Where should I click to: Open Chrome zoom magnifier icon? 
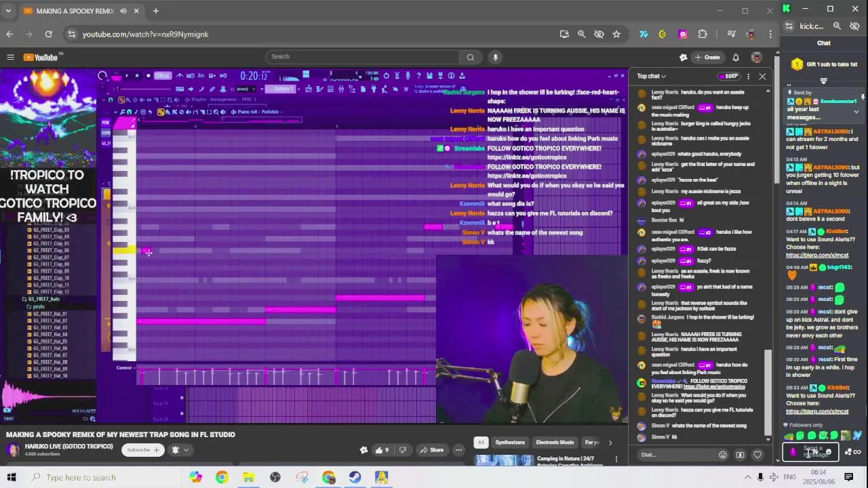point(581,34)
